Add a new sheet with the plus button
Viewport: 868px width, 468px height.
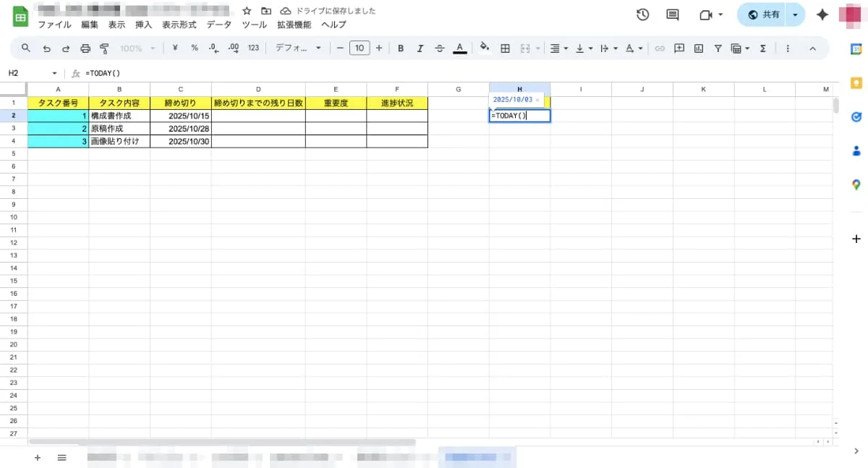(38, 457)
